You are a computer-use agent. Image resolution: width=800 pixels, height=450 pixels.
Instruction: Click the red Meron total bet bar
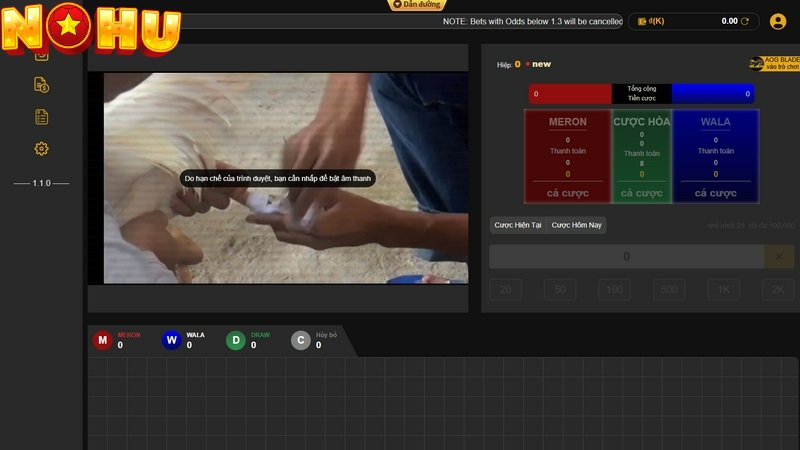570,94
